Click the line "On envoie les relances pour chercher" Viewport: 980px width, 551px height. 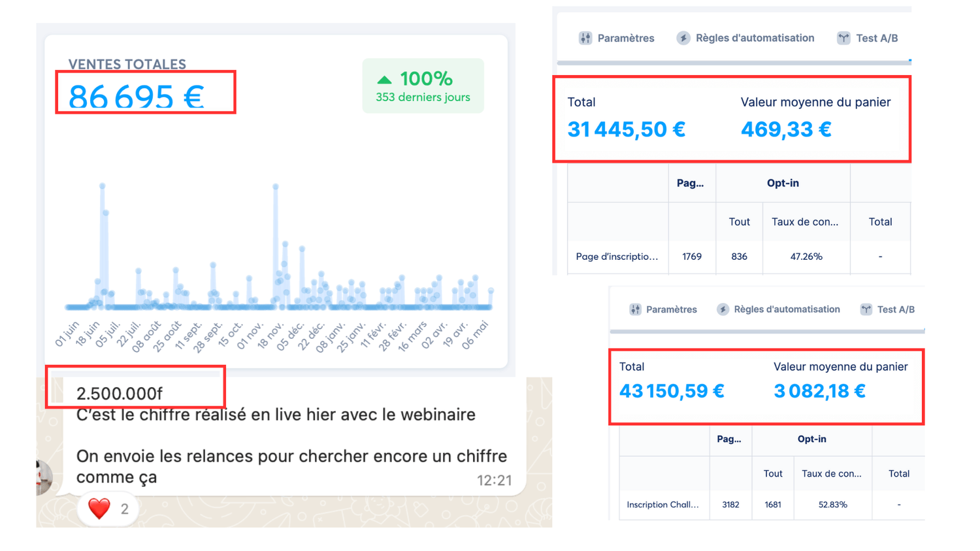point(291,456)
